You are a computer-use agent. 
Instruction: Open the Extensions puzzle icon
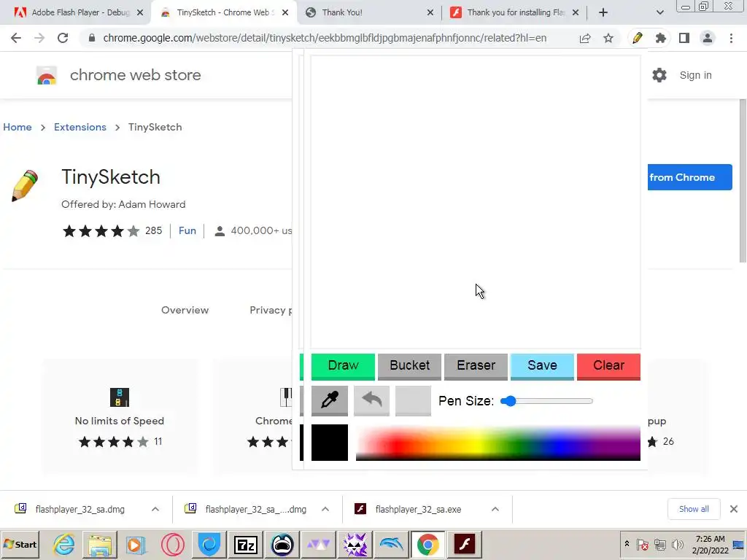(661, 38)
